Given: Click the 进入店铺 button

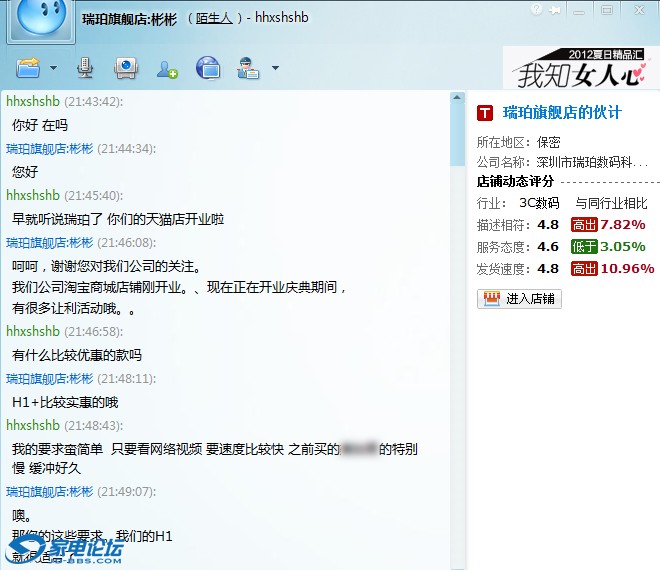Looking at the screenshot, I should coord(519,299).
